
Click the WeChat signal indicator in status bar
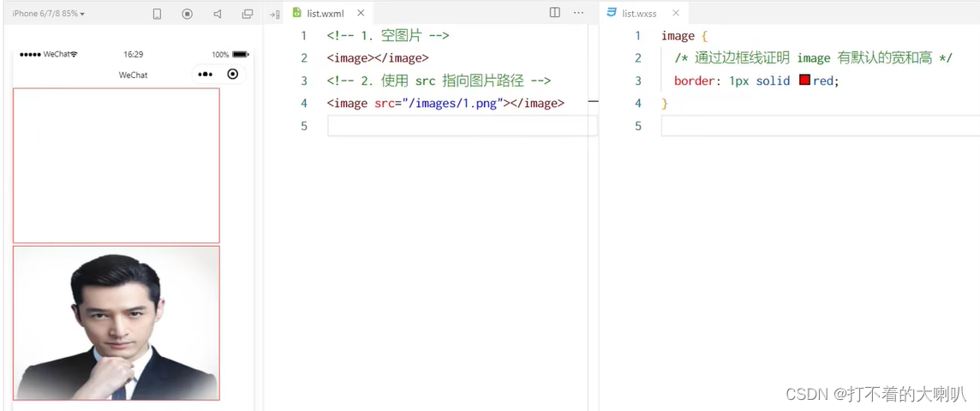(49, 54)
